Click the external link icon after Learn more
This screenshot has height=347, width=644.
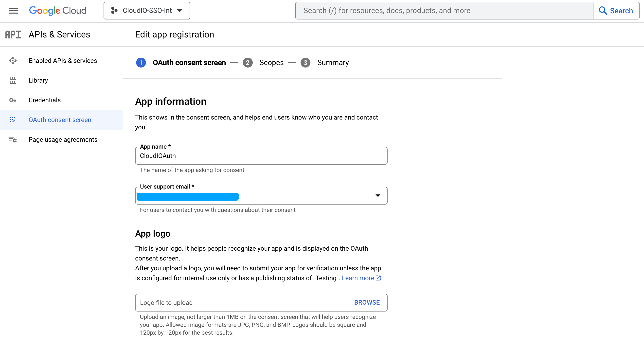click(x=378, y=278)
